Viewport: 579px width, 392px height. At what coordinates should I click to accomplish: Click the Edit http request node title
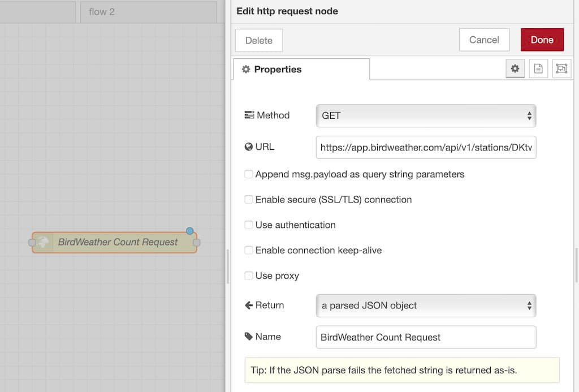coord(287,11)
